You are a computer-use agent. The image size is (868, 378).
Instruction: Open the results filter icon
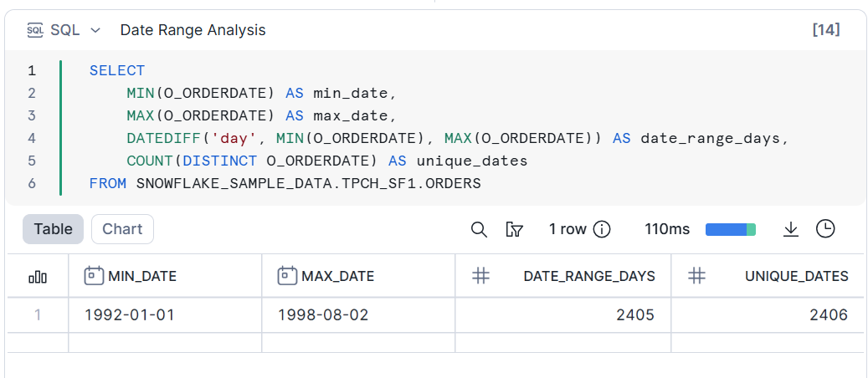515,229
